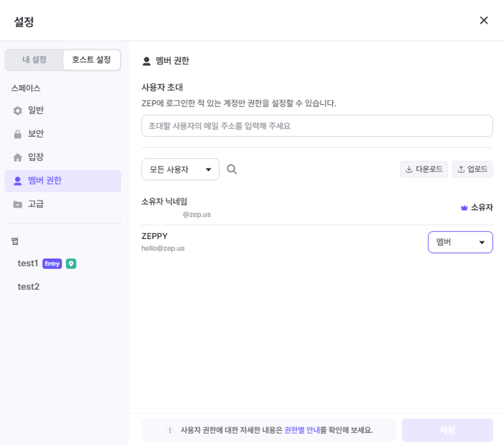The width and height of the screenshot is (504, 445).
Task: Click the green location pin badge on test1
Action: [71, 264]
